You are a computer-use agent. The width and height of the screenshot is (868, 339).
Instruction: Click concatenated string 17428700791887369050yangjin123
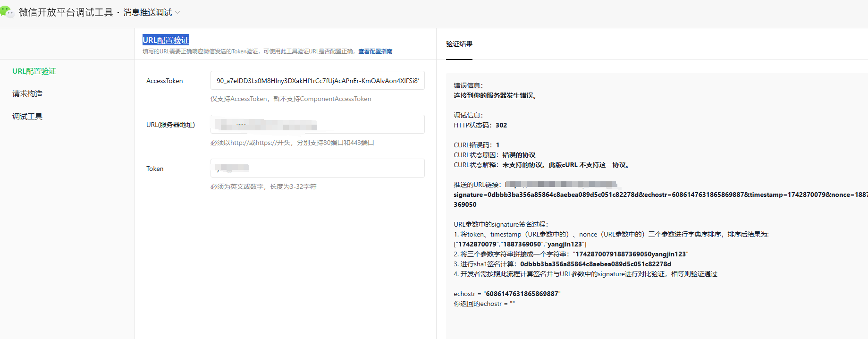631,254
